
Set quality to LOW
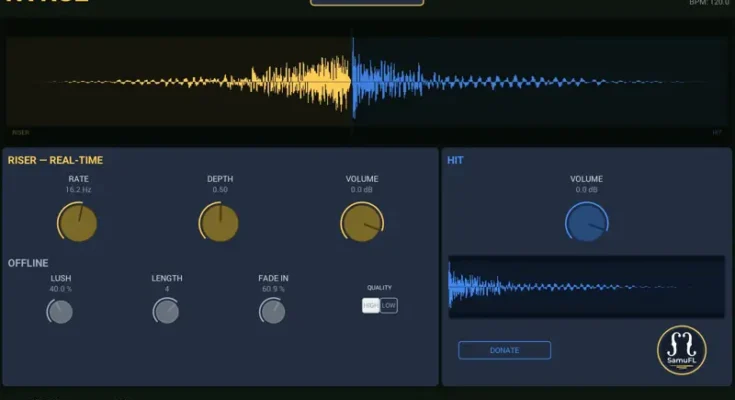389,306
